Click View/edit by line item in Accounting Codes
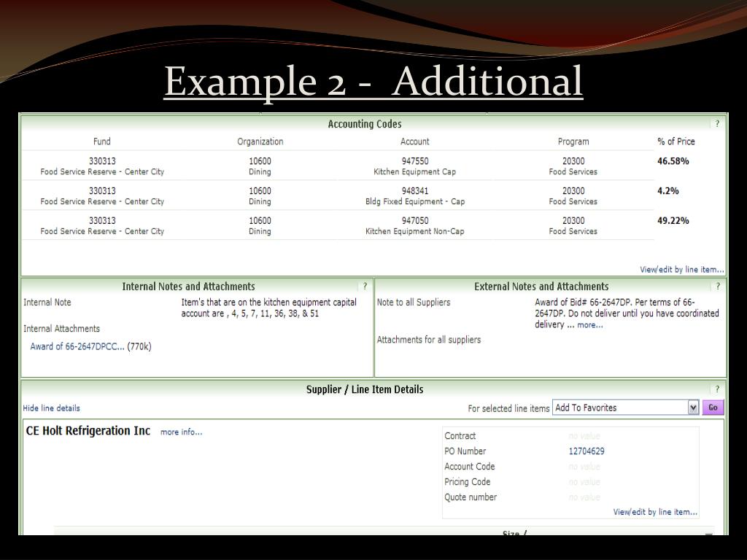Viewport: 747px width, 560px height. (x=682, y=270)
